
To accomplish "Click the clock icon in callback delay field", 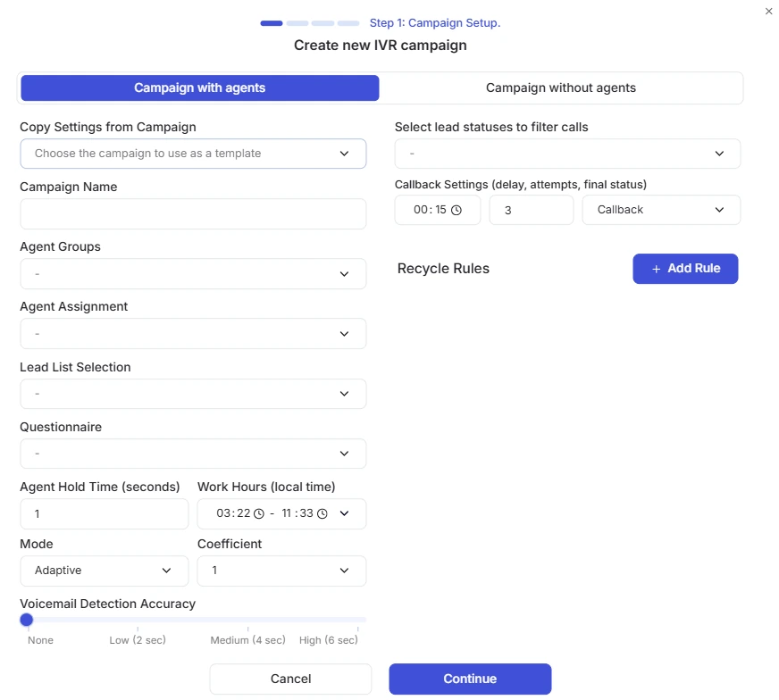I will [x=457, y=210].
